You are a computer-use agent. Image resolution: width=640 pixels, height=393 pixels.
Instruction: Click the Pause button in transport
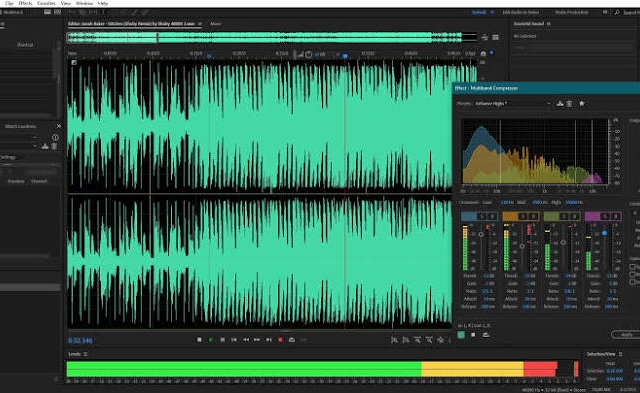(x=222, y=340)
